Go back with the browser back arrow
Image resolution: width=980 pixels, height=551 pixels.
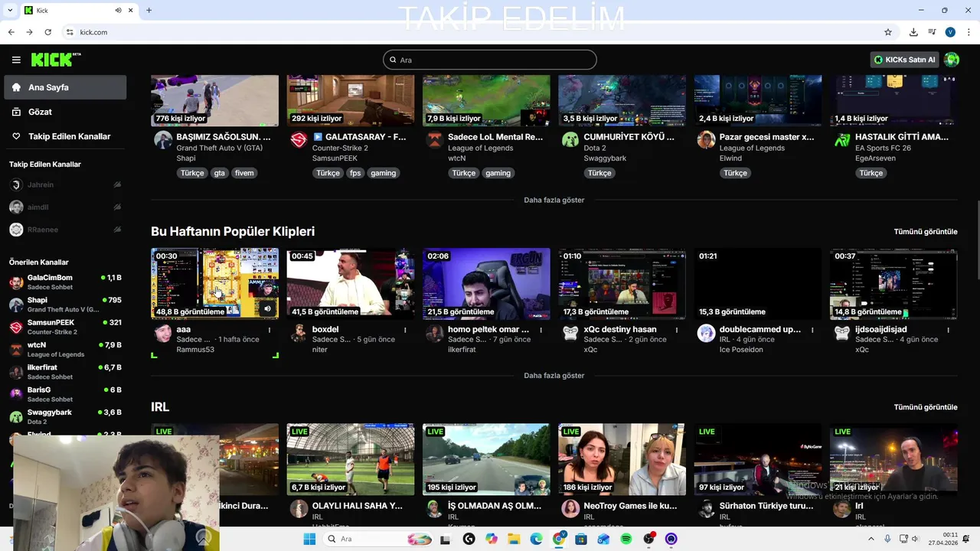pyautogui.click(x=11, y=32)
